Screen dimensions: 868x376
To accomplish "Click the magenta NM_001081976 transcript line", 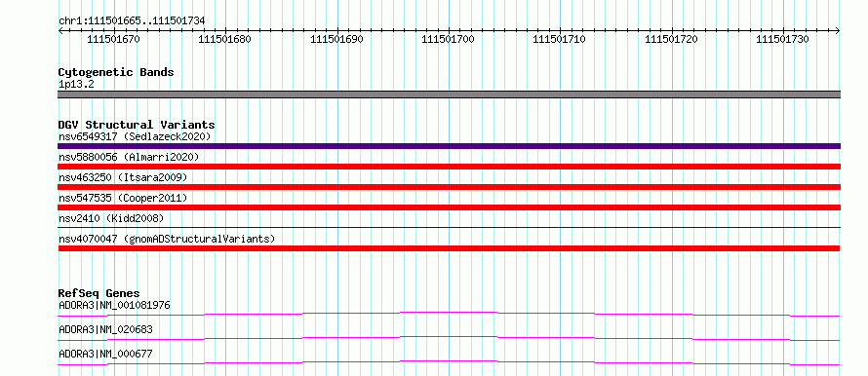I will (x=449, y=314).
